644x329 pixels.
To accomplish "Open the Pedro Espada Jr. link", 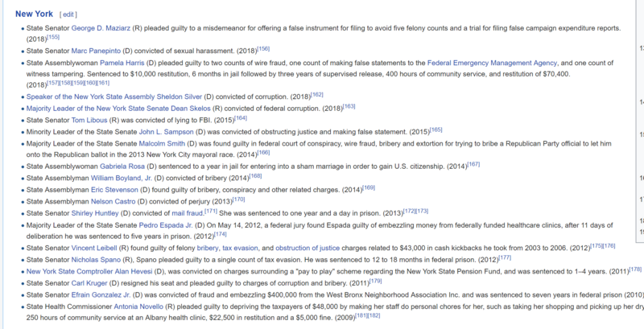I will (x=166, y=225).
